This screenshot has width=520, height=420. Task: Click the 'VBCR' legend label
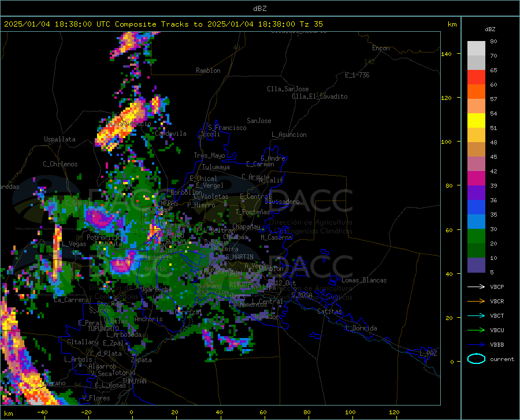click(x=497, y=302)
